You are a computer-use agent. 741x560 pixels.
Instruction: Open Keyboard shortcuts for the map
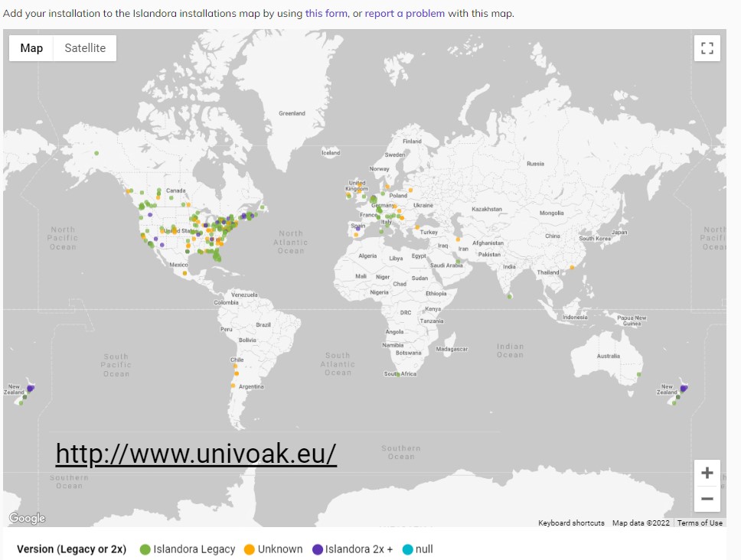[x=571, y=523]
